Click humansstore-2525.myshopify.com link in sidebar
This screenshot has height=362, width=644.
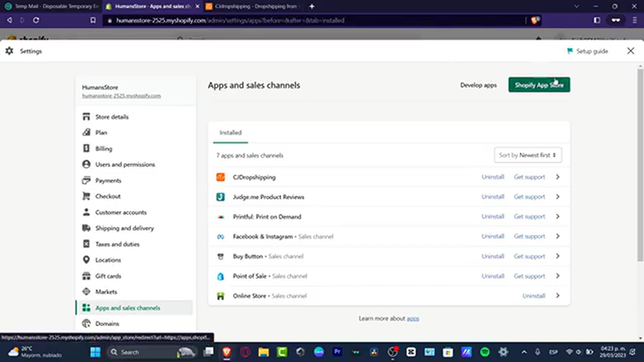tap(121, 96)
